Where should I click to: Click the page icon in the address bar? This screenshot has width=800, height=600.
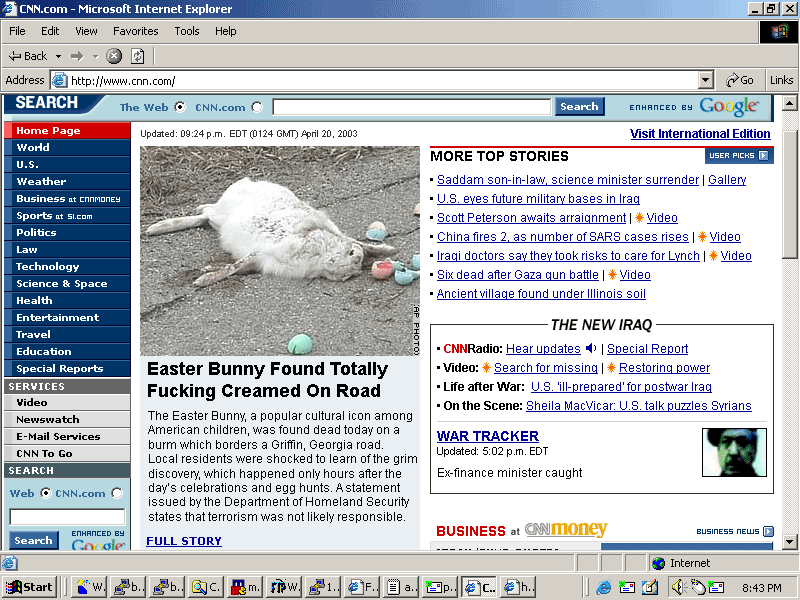point(60,80)
